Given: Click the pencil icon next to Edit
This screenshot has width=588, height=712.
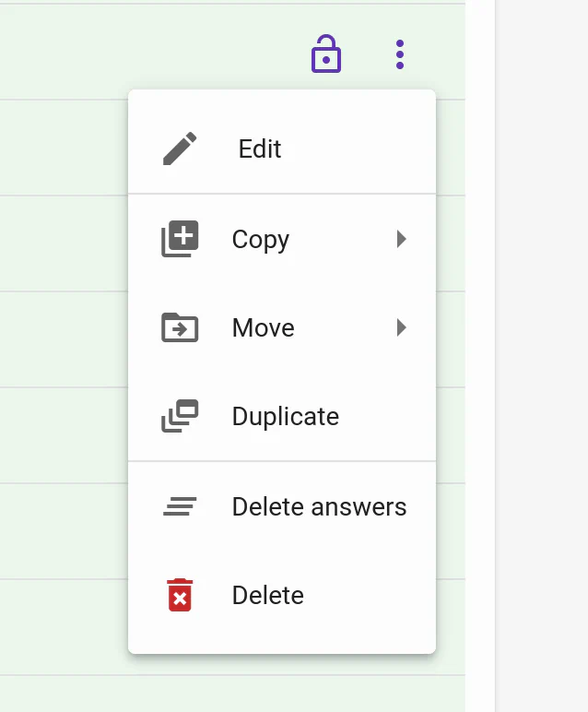Looking at the screenshot, I should click(180, 148).
